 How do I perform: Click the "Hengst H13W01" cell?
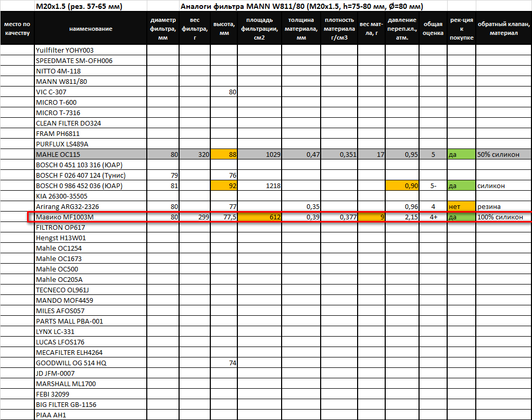[91, 238]
